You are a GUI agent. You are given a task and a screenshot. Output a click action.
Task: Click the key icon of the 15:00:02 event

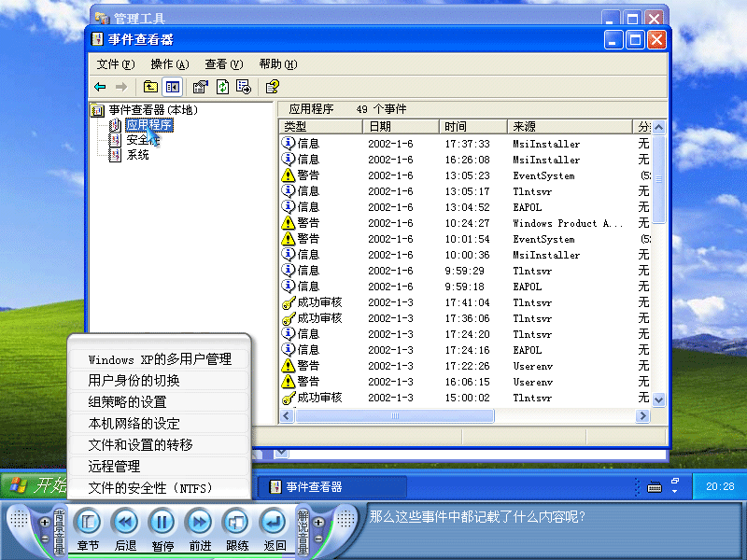click(x=289, y=398)
